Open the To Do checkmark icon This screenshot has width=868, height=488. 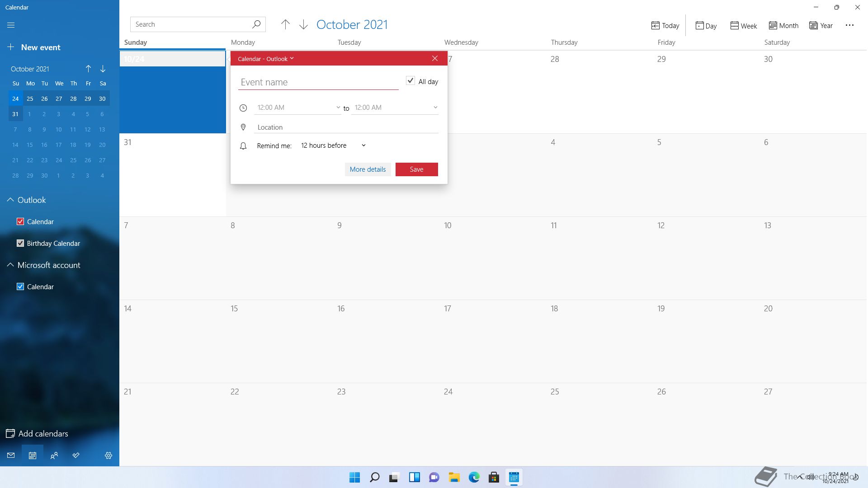(76, 455)
